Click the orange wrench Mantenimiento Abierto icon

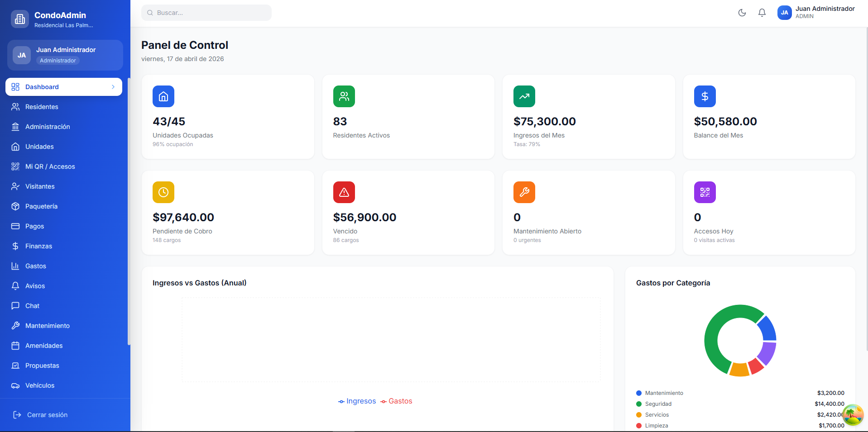[x=524, y=192]
